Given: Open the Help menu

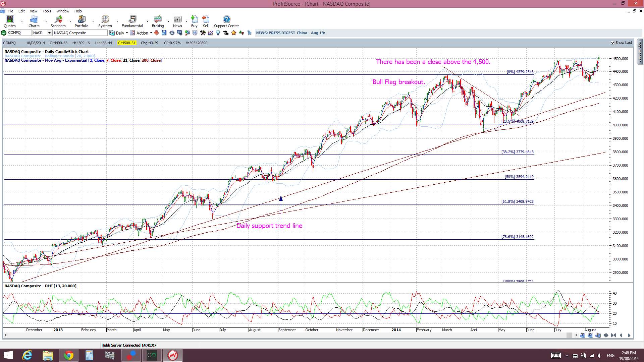Looking at the screenshot, I should [78, 11].
